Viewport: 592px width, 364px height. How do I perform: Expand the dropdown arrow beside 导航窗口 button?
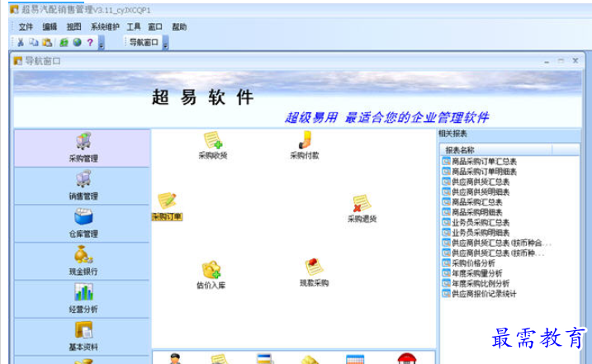165,44
